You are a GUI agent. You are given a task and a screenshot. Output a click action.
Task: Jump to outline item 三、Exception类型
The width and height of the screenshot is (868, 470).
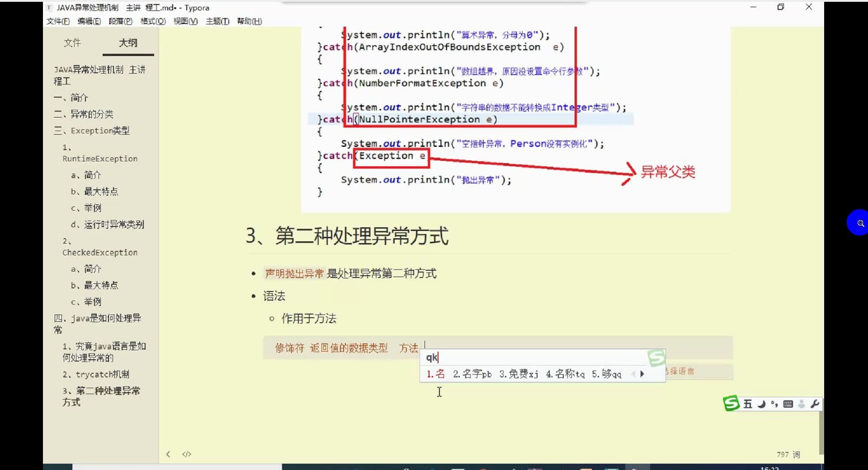click(x=92, y=131)
